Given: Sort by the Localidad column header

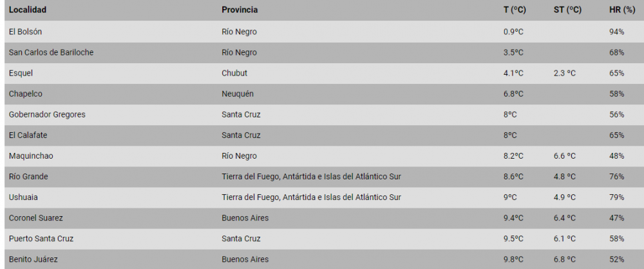Looking at the screenshot, I should point(27,10).
